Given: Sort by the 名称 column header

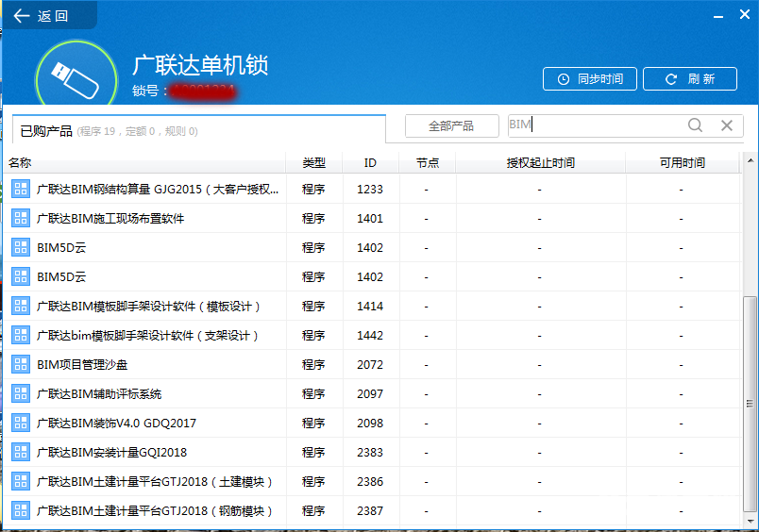Looking at the screenshot, I should 144,163.
